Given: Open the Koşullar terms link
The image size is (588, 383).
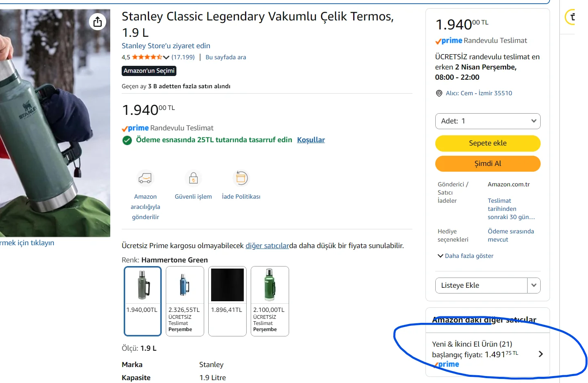Looking at the screenshot, I should click(x=311, y=140).
